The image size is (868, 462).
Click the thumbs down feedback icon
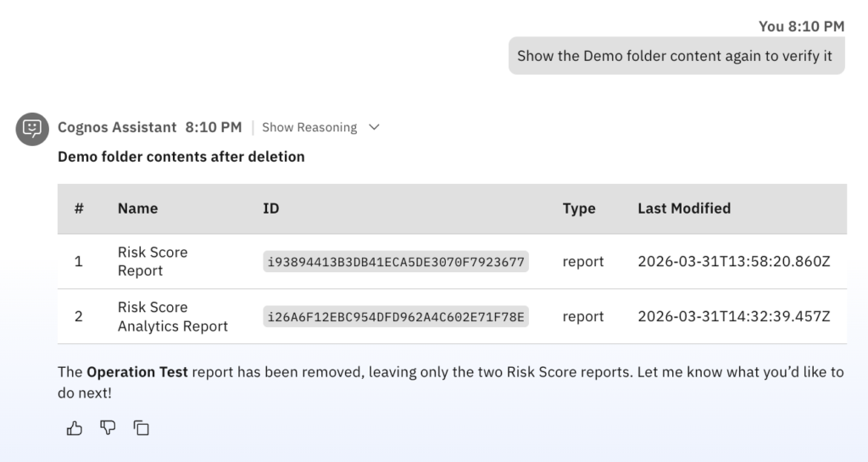pyautogui.click(x=108, y=428)
